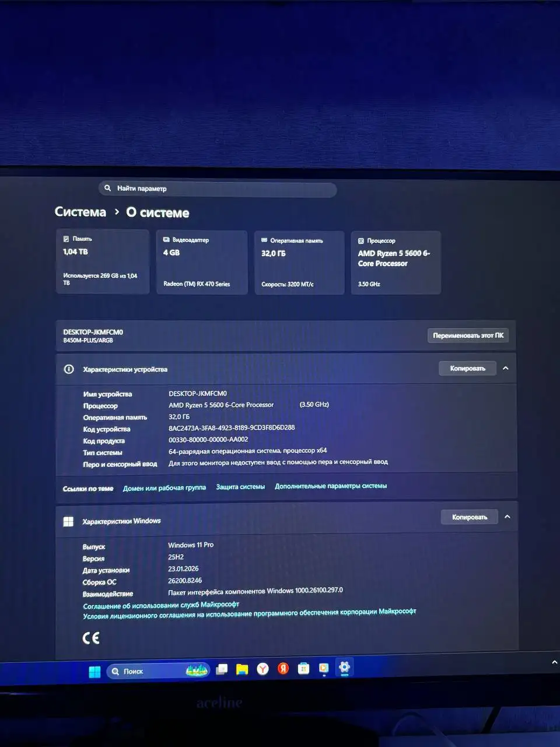The width and height of the screenshot is (560, 747).
Task: Launch File Explorer from the taskbar
Action: [x=242, y=669]
